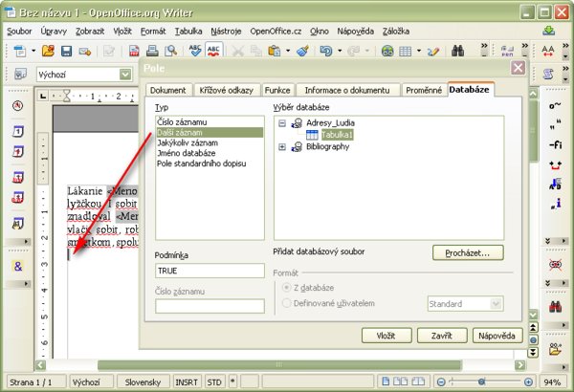574x392 pixels.
Task: Open the New document dropdown arrow
Action: tap(33, 51)
